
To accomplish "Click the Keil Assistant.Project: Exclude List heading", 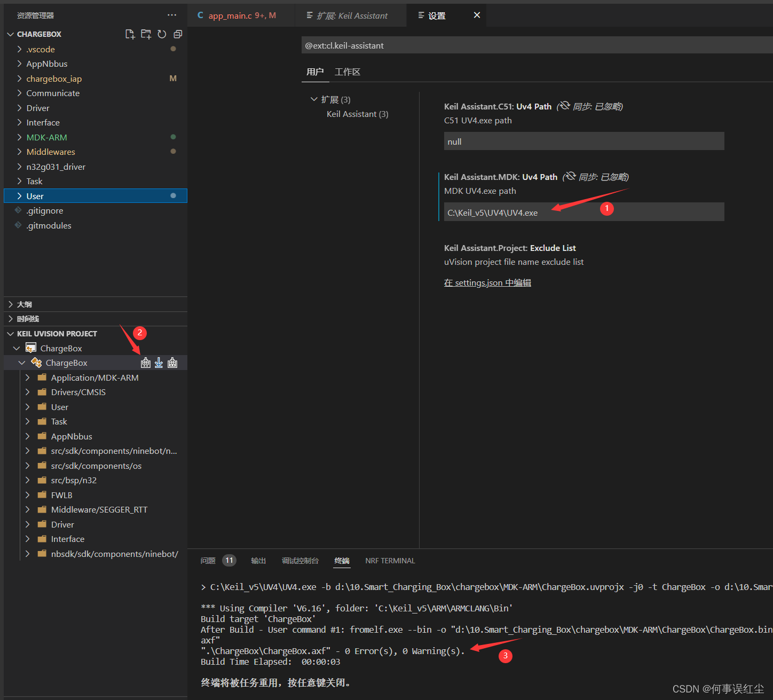I will point(510,248).
